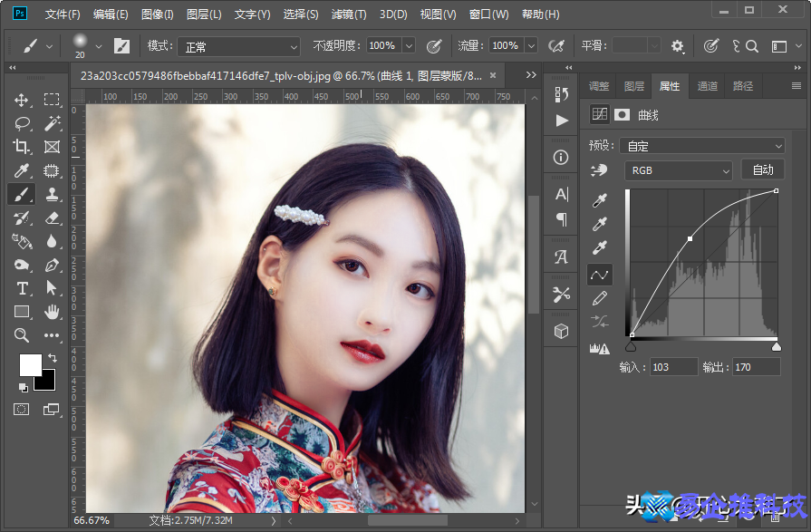Click the on-image curves adjustment hand icon
This screenshot has height=532, width=811.
599,170
